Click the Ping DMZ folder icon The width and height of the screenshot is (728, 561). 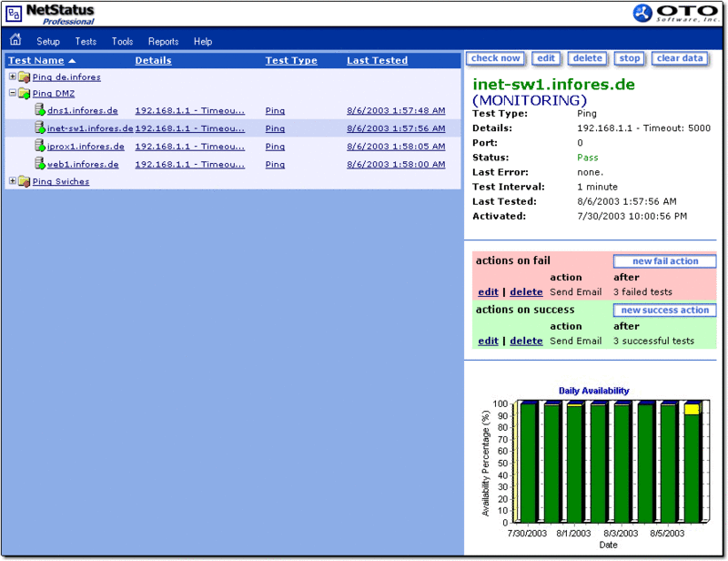(x=25, y=94)
